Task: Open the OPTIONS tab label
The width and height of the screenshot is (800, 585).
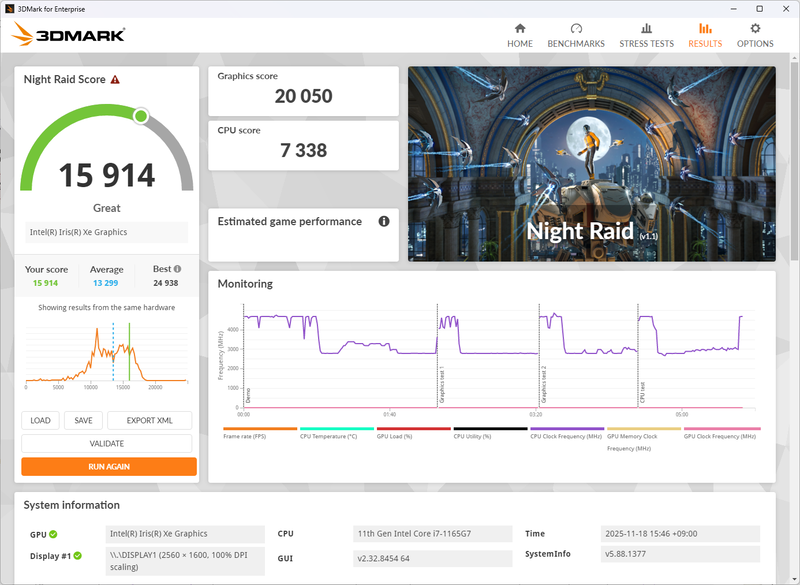Action: click(x=755, y=44)
